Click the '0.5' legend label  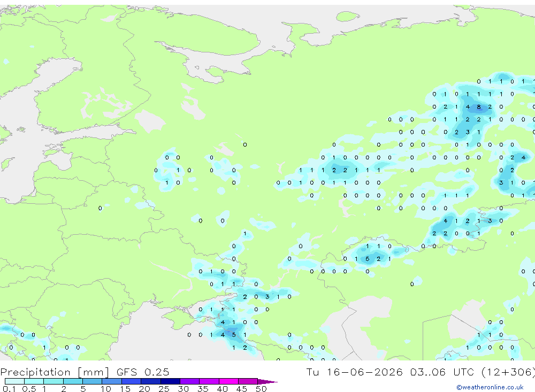[29, 389]
